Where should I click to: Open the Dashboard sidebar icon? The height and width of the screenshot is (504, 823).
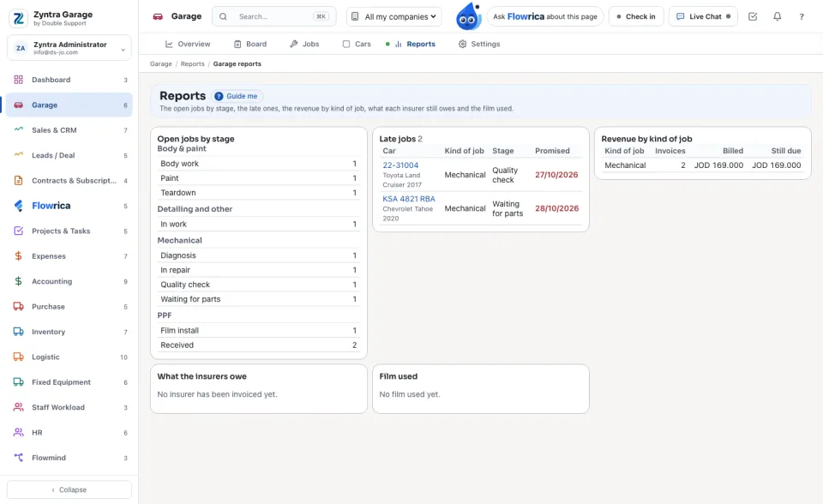click(x=18, y=80)
